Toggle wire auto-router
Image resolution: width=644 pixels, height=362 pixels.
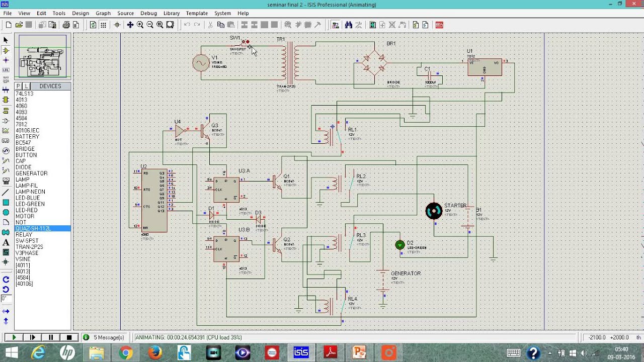pyautogui.click(x=335, y=25)
